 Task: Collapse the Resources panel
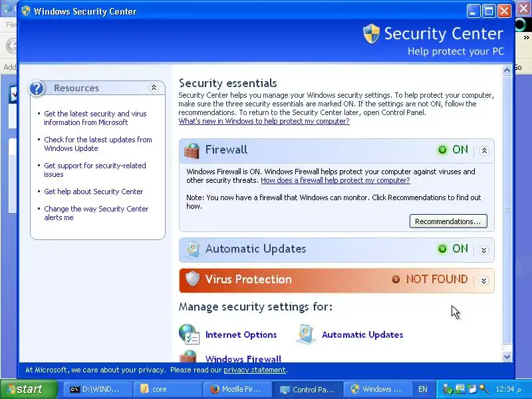[154, 88]
